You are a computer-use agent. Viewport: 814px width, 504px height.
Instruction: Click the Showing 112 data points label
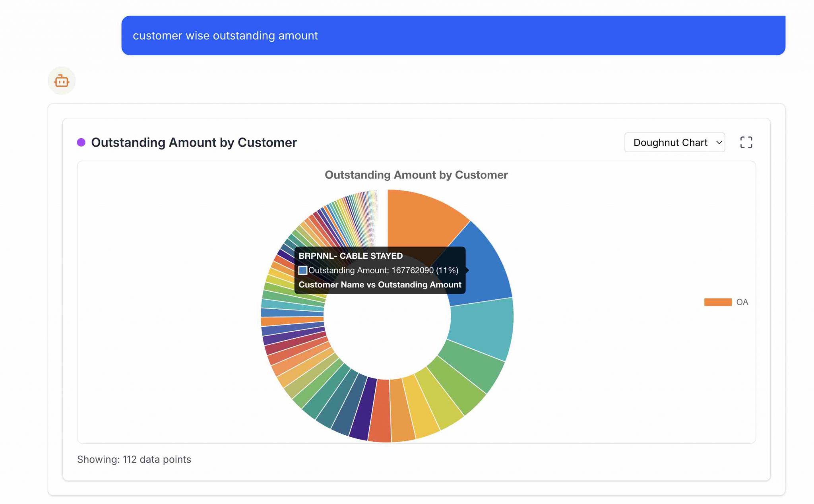pyautogui.click(x=134, y=459)
